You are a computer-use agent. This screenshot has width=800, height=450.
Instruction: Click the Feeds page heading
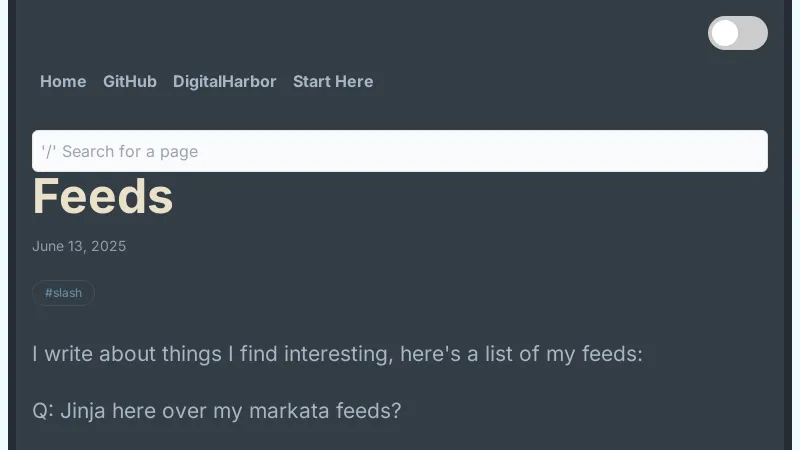[x=103, y=198]
